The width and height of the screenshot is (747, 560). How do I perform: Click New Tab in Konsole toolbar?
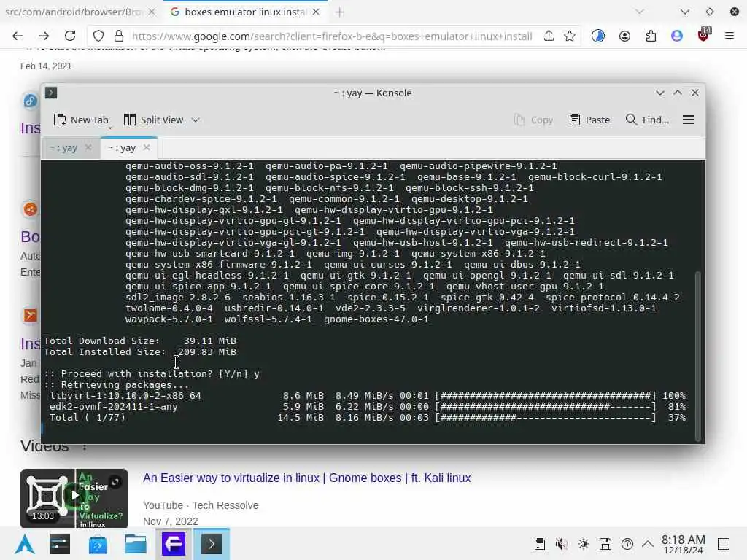(81, 120)
